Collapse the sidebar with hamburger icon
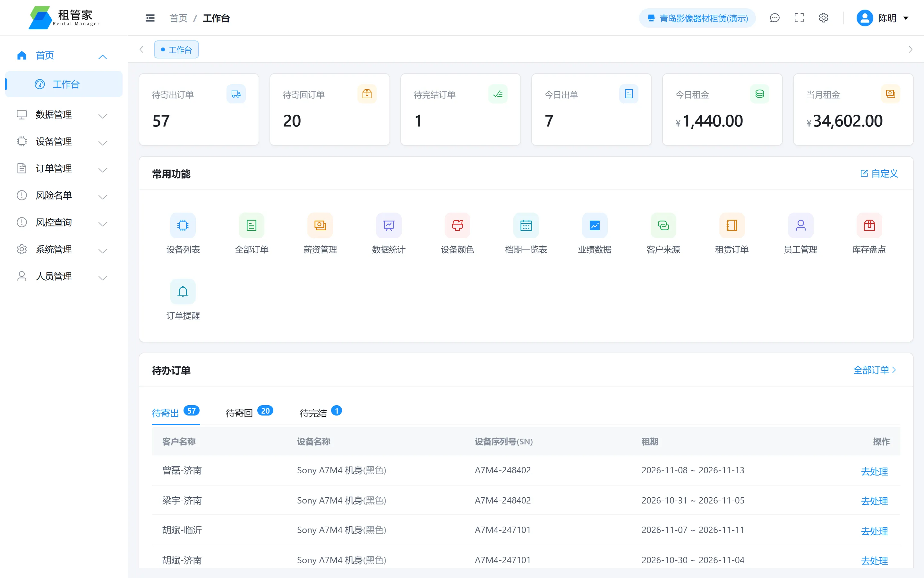 click(x=150, y=18)
